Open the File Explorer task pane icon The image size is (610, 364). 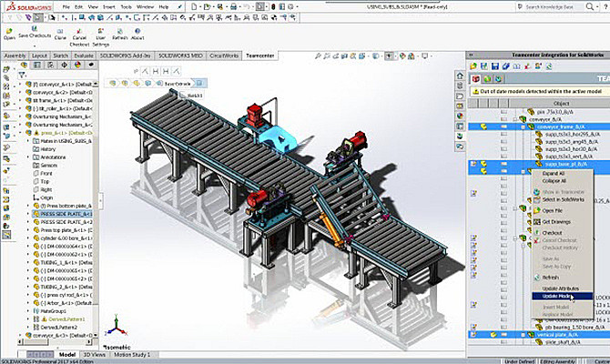click(x=460, y=96)
